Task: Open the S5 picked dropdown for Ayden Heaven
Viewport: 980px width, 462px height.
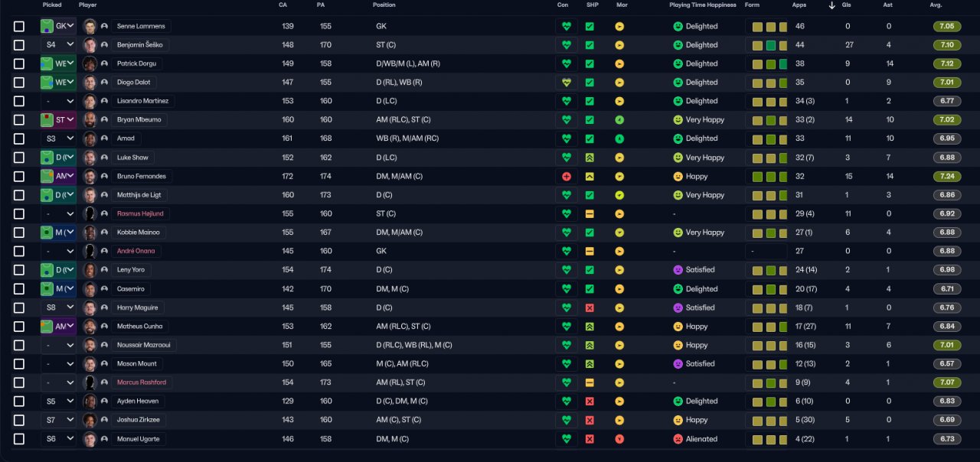Action: click(58, 402)
